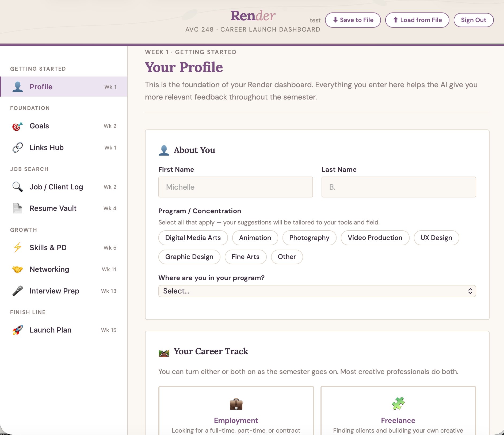Click the 'test' username text

click(315, 20)
